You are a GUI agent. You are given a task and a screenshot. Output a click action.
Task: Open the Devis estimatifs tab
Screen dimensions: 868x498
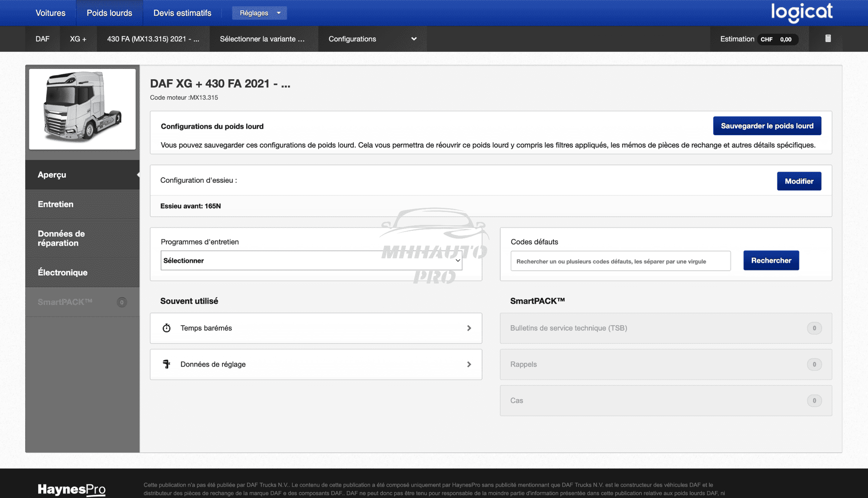click(182, 13)
